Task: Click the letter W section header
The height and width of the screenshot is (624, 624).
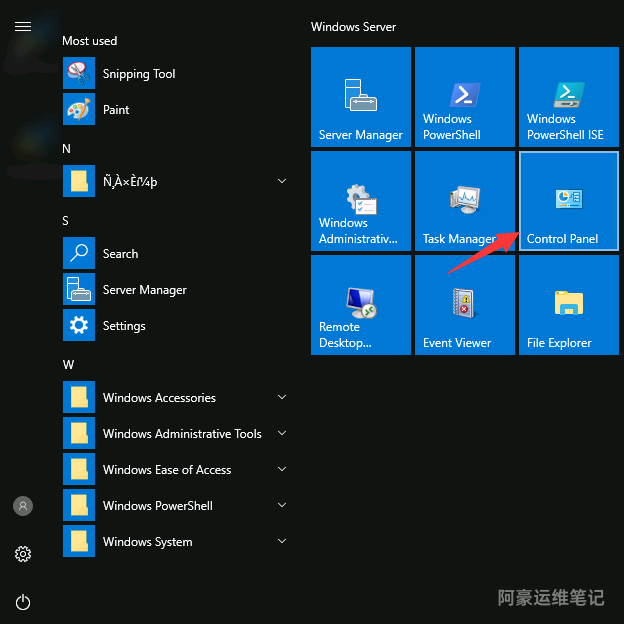Action: coord(68,365)
